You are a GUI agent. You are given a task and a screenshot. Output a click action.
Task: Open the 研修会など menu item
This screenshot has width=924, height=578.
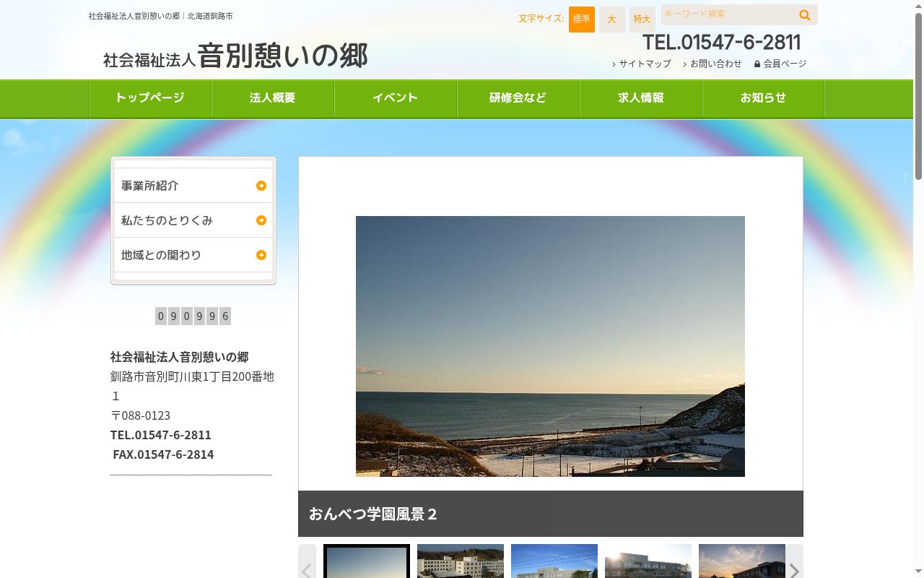point(518,98)
